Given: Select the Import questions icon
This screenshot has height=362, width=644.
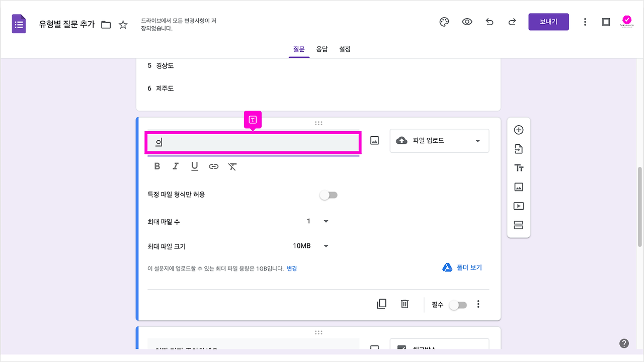Looking at the screenshot, I should (x=518, y=148).
